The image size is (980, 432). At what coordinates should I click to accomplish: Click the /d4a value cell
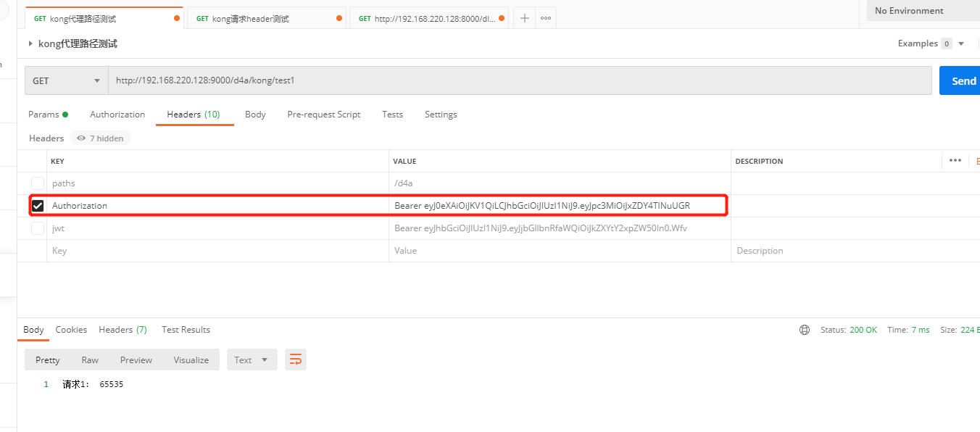560,183
